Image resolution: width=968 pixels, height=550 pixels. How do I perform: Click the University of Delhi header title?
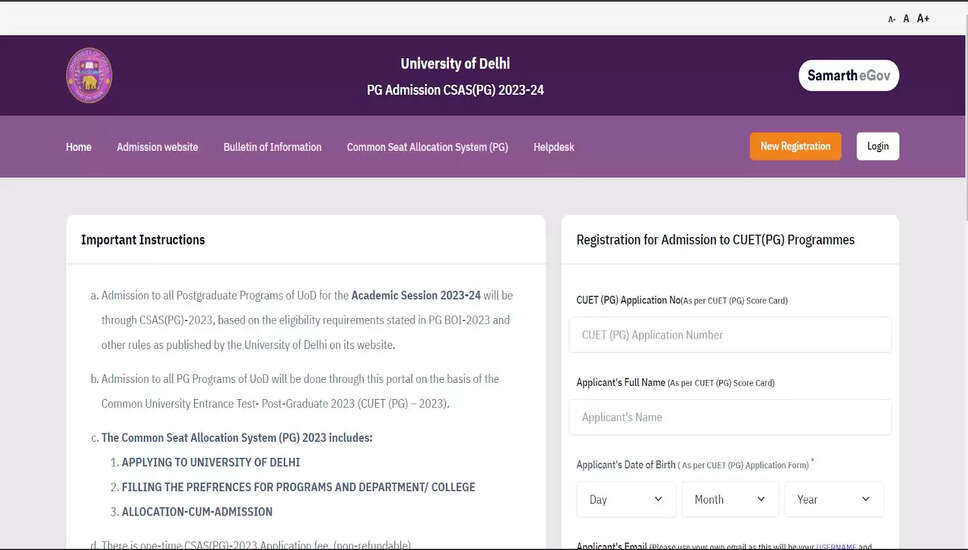(455, 64)
